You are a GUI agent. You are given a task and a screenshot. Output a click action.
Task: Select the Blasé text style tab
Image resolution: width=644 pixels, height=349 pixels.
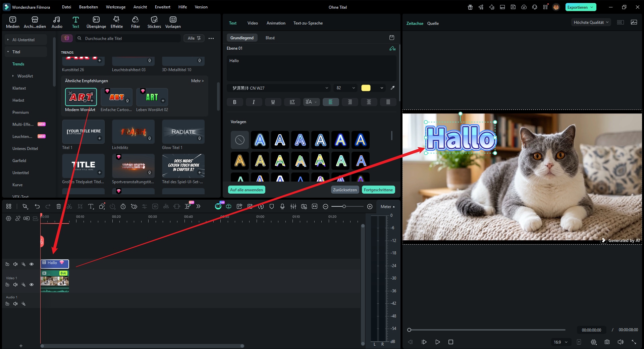pos(270,38)
